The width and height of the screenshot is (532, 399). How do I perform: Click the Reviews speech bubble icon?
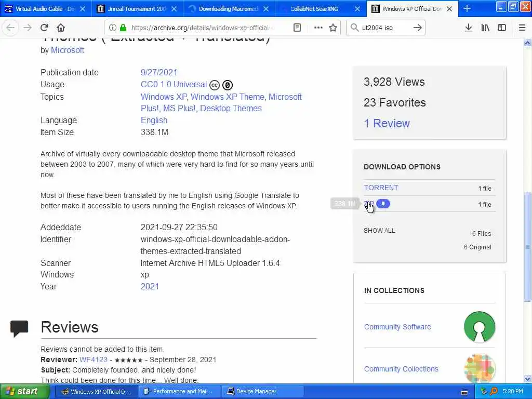point(19,328)
